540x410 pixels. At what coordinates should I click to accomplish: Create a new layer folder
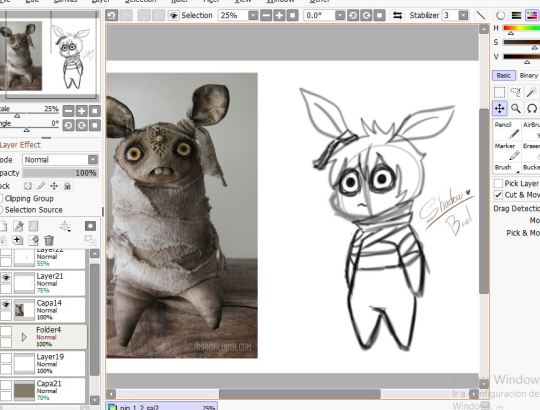tap(33, 226)
